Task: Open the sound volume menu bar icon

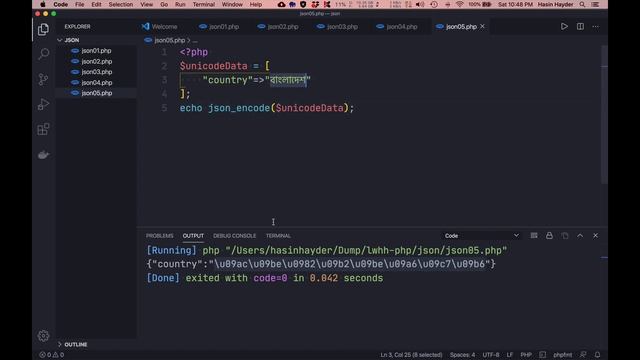Action: pyautogui.click(x=420, y=4)
